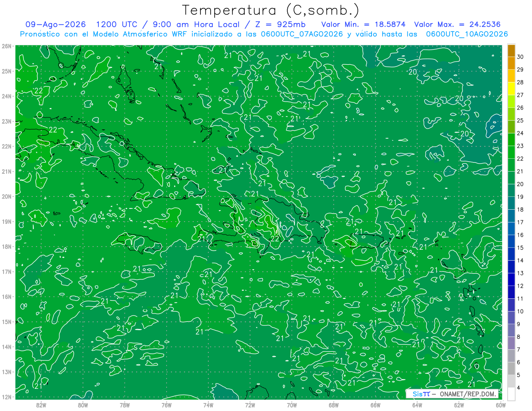Click the '78W' longitude label
The width and height of the screenshot is (532, 411).
tap(125, 405)
